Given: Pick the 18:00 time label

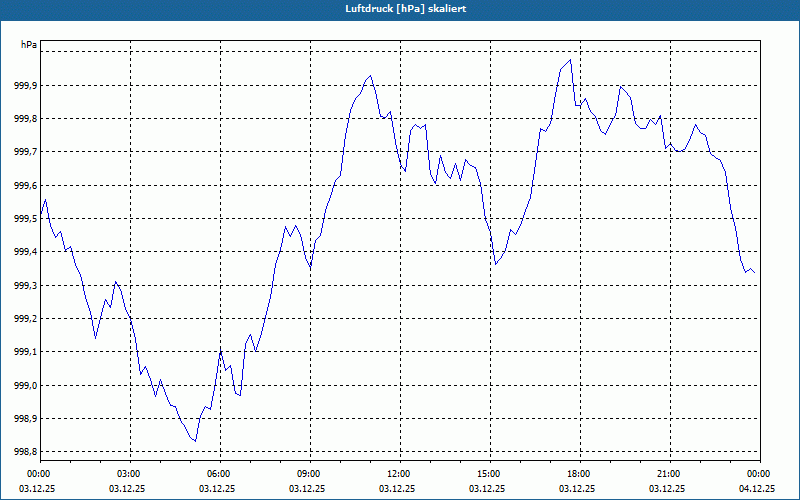Looking at the screenshot, I should click(580, 474).
